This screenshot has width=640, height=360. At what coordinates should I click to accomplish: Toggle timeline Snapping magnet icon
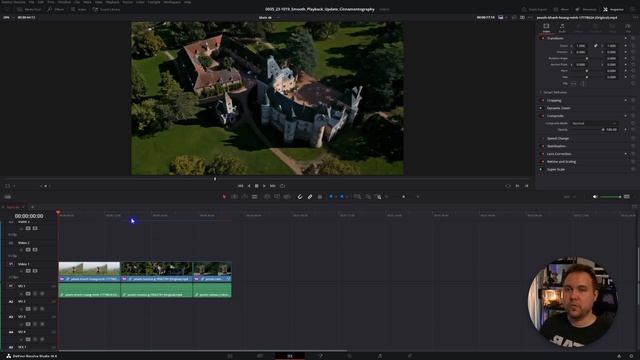tap(300, 197)
